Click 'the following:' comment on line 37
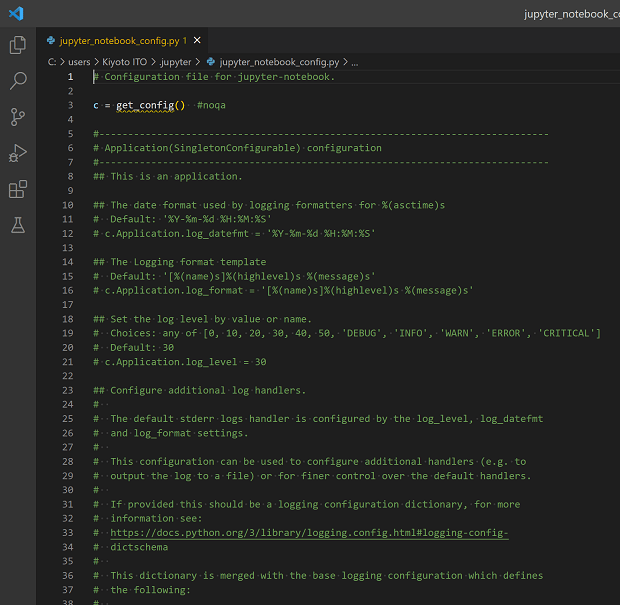Screen dimensions: 620x605 coord(150,590)
